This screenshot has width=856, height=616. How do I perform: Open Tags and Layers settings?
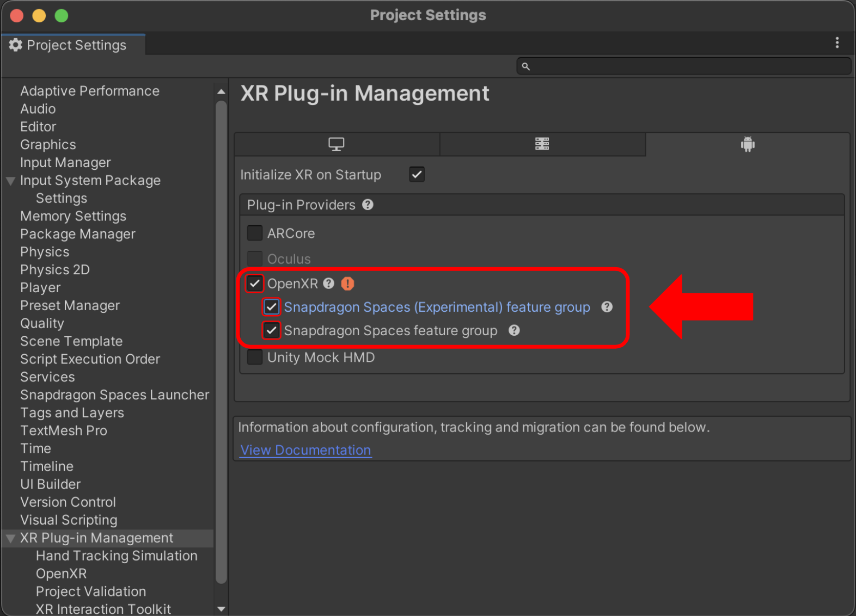pos(72,413)
